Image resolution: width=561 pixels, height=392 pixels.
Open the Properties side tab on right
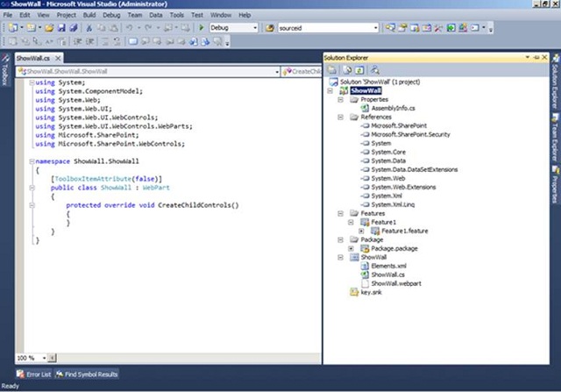point(555,185)
